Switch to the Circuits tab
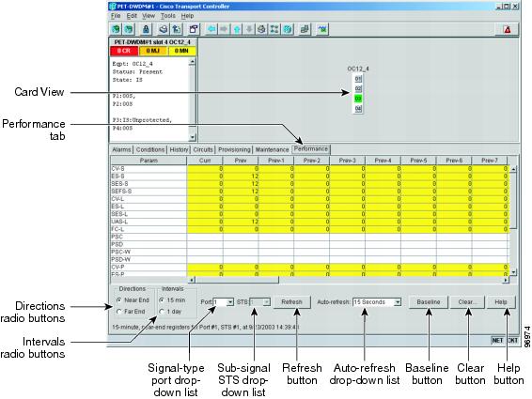Viewport: 532px width, 399px height. (x=203, y=149)
